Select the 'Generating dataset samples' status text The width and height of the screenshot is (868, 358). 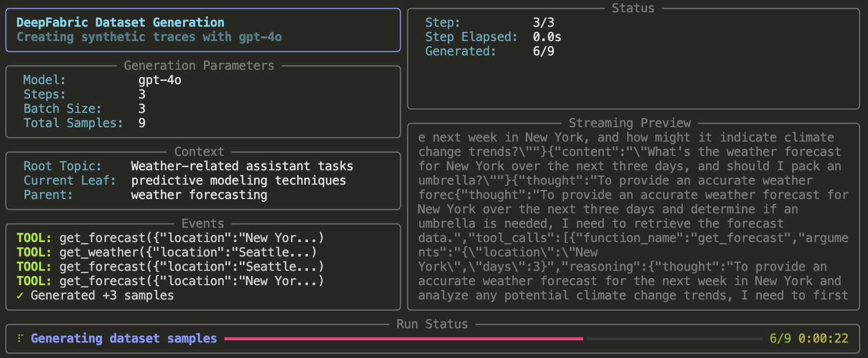point(124,339)
